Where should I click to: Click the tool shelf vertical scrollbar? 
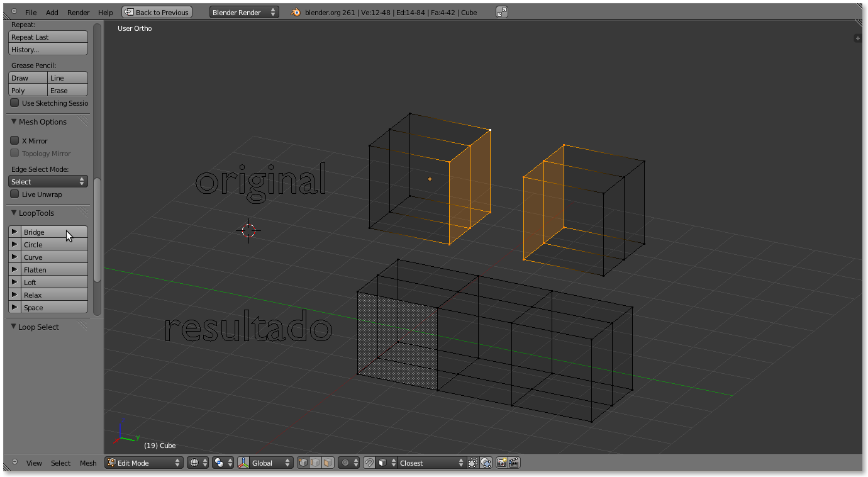point(97,230)
